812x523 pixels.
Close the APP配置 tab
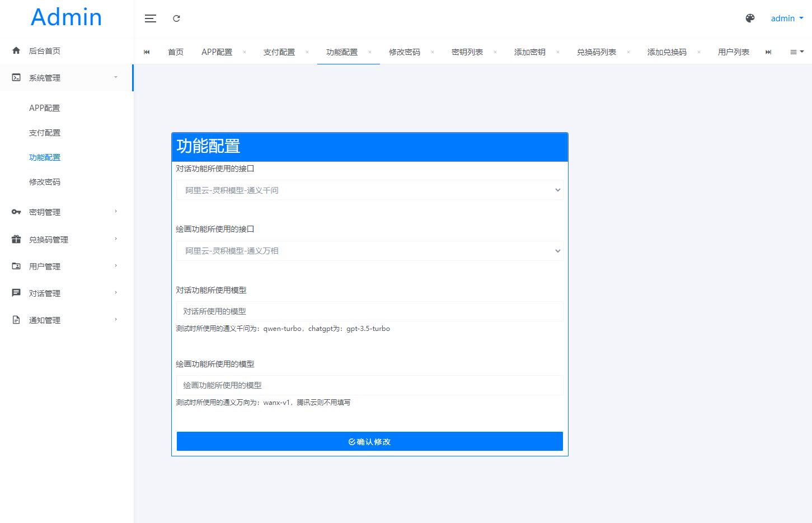tap(245, 52)
